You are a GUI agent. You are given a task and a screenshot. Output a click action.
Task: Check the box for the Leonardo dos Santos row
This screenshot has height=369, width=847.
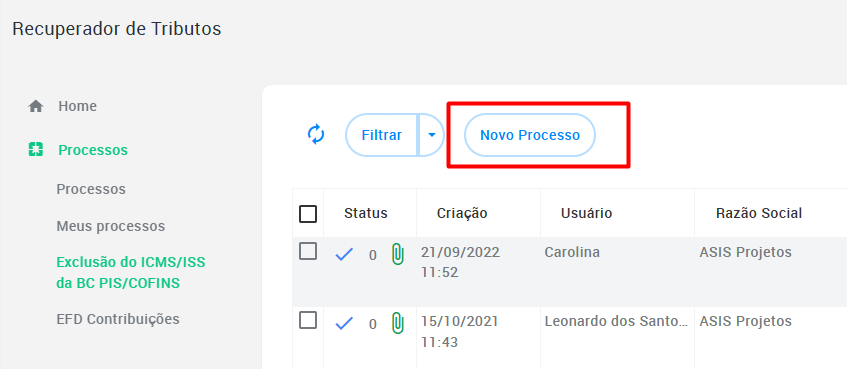(x=308, y=320)
